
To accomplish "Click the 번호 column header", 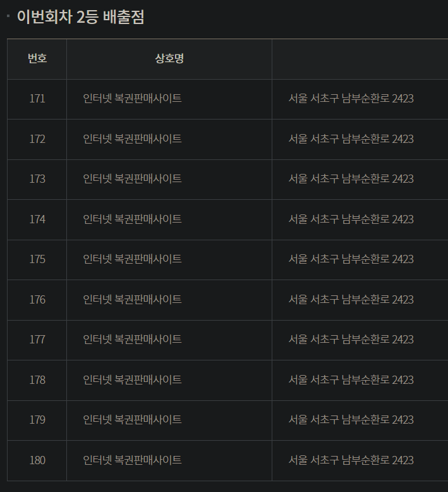I will (37, 59).
